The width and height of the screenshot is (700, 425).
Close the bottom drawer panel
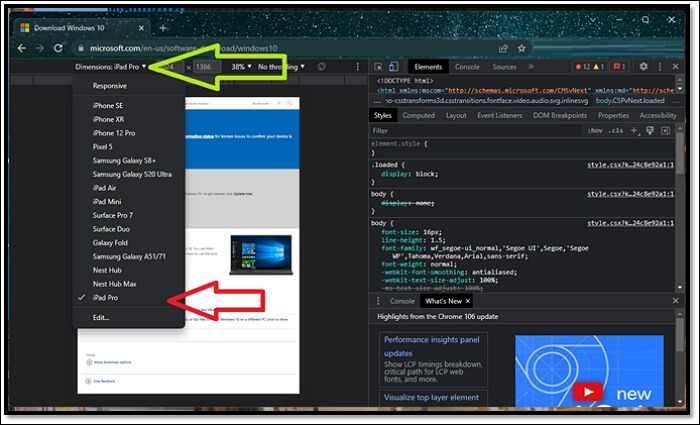(675, 301)
